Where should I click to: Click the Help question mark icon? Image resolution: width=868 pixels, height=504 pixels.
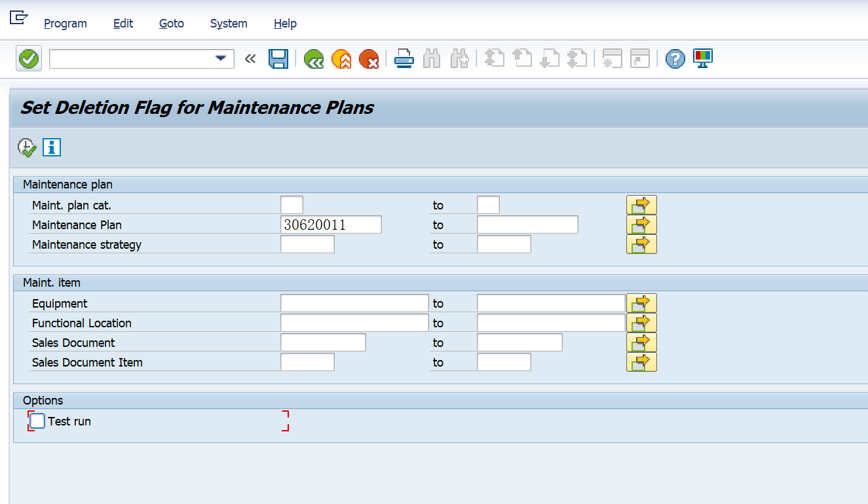[x=675, y=58]
